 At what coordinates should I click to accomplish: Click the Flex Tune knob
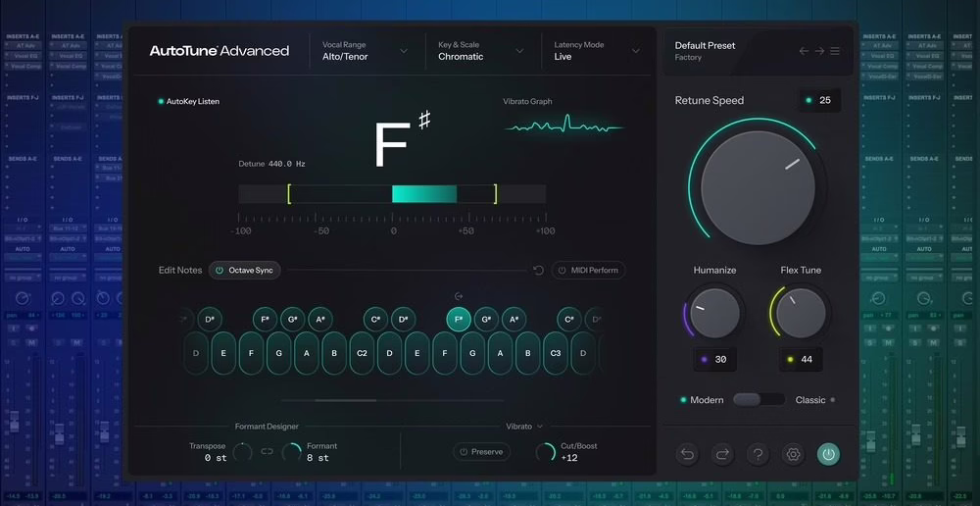tap(801, 313)
